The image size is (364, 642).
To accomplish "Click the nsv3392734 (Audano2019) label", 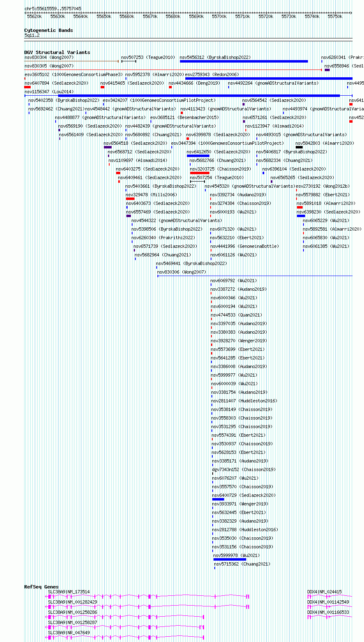I will point(238,195).
